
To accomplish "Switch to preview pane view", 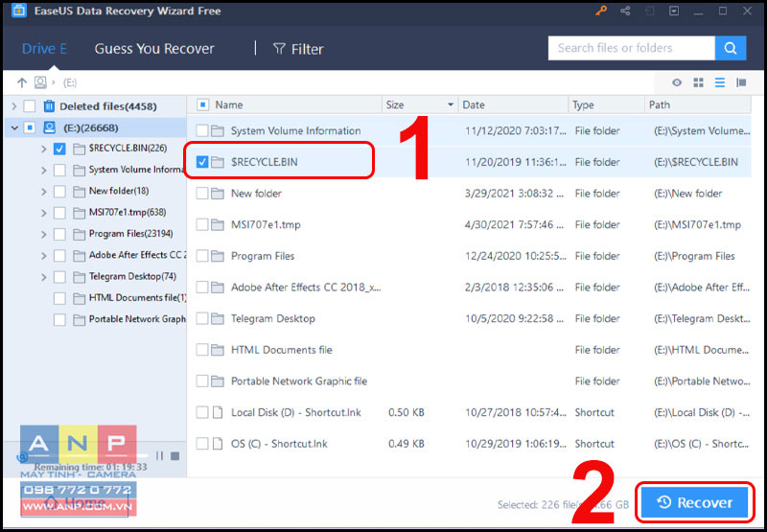I will [741, 82].
